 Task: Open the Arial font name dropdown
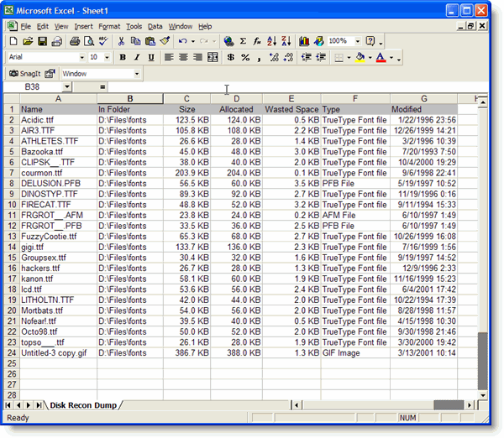82,58
